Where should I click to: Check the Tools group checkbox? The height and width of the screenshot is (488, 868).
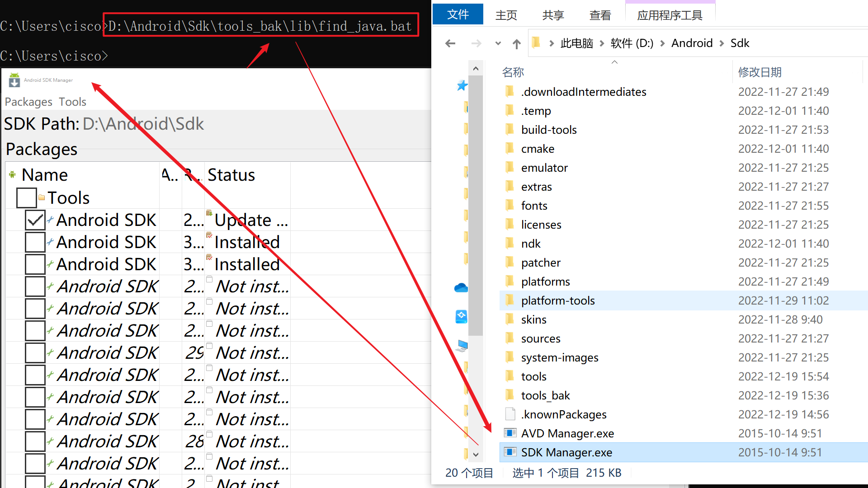[26, 198]
